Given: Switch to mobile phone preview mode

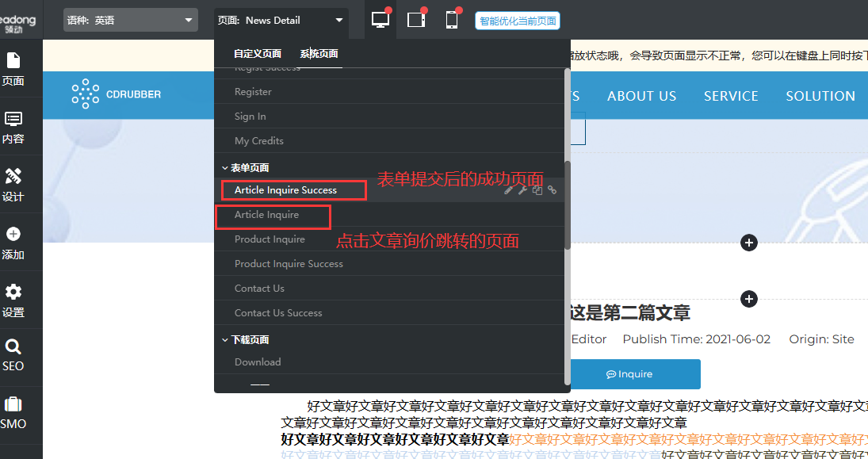Looking at the screenshot, I should tap(452, 20).
